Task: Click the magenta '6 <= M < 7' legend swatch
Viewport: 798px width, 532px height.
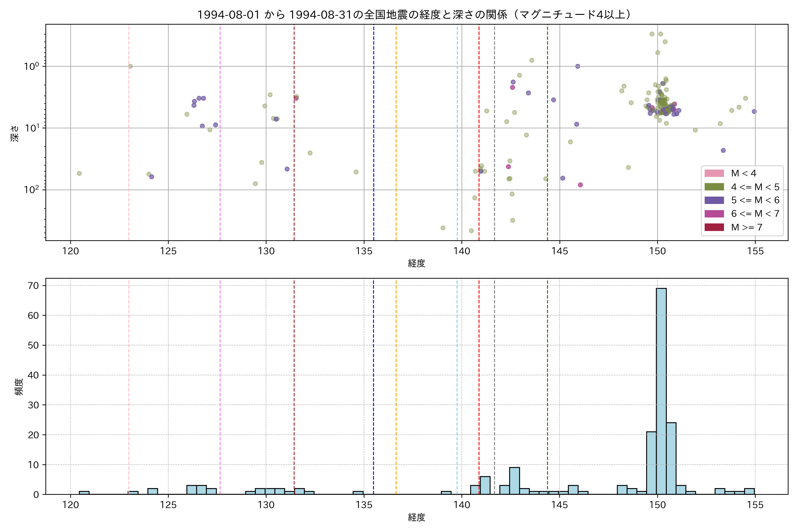Action: pos(714,214)
